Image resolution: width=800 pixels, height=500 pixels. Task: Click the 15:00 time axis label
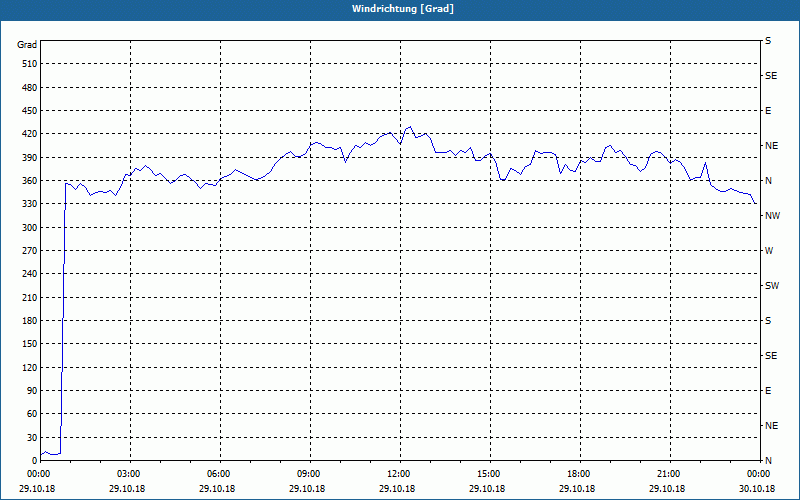pyautogui.click(x=489, y=474)
